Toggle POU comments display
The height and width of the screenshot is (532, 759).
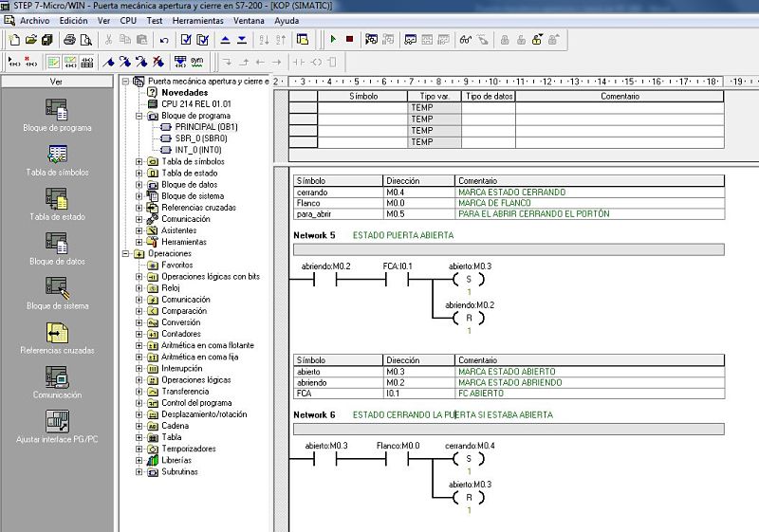54,62
